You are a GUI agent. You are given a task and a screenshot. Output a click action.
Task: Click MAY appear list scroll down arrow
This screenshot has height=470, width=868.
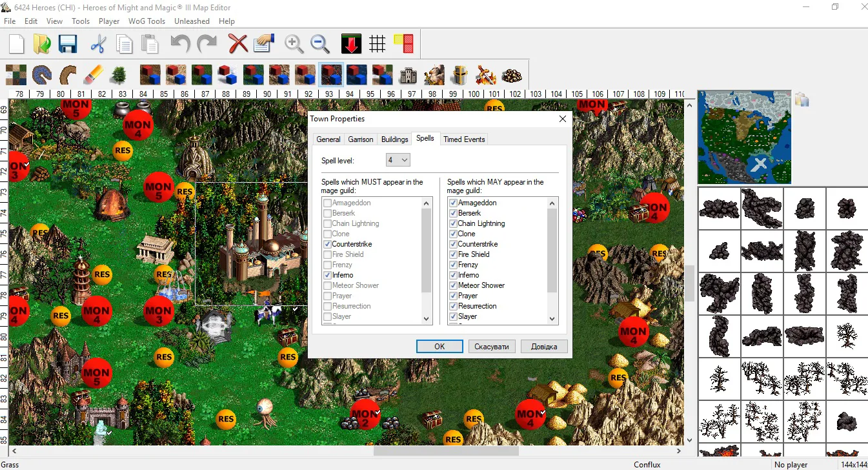click(552, 319)
